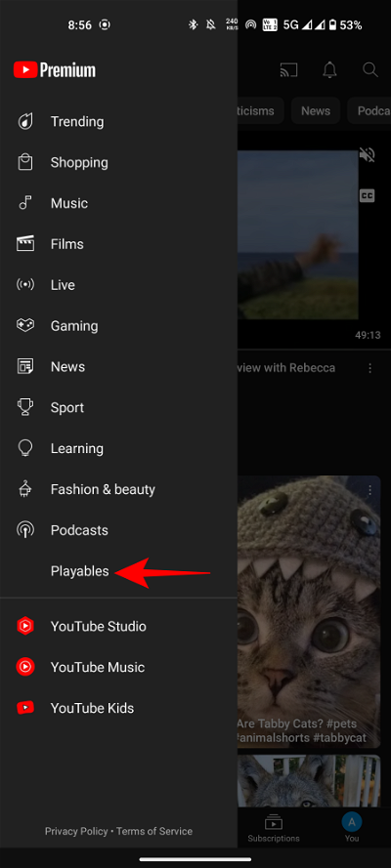
Task: Choose the News drawer entry
Action: tap(67, 366)
